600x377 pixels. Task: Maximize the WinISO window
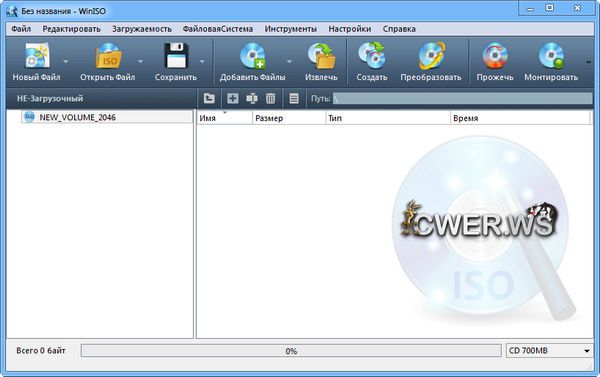click(549, 8)
